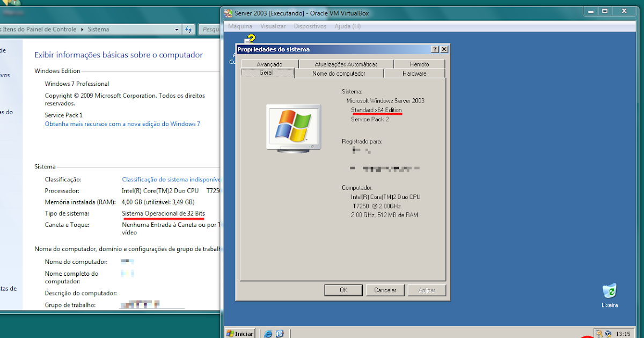644x338 pixels.
Task: Click the disabled Aplicar button
Action: [427, 290]
